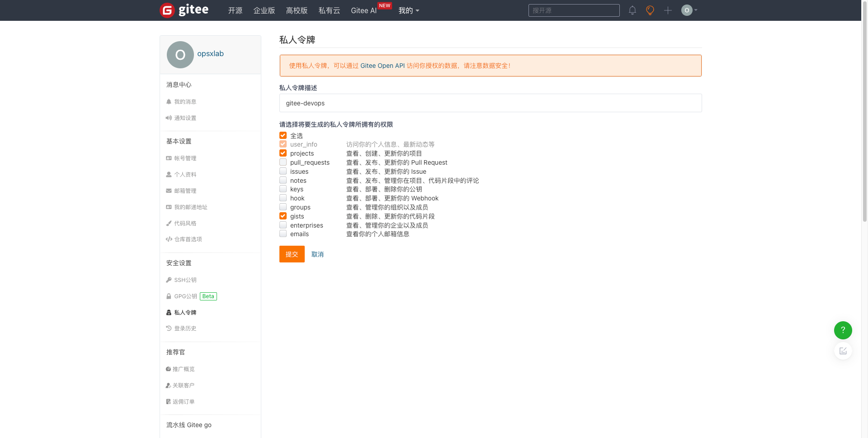Click speaker icon beside 通知设置
The width and height of the screenshot is (868, 438).
[x=169, y=118]
